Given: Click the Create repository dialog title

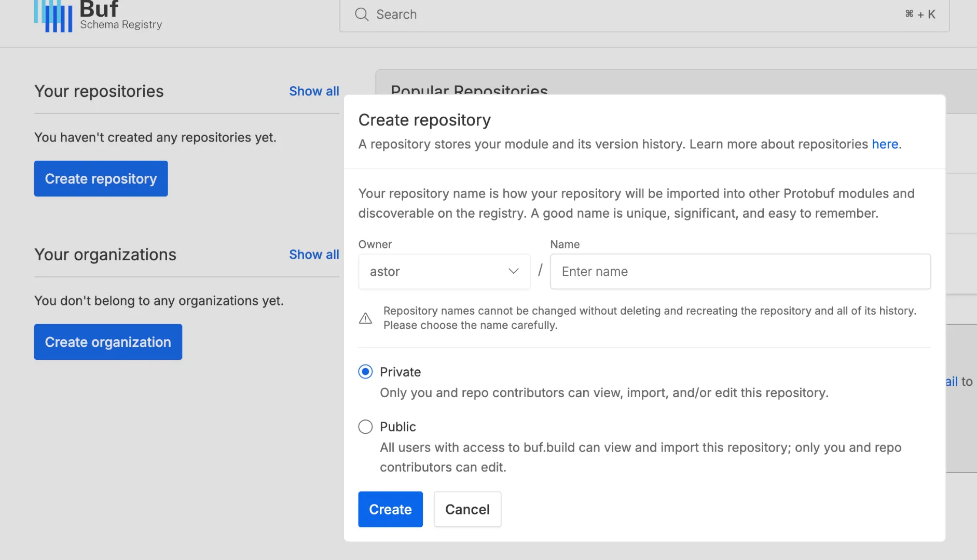Looking at the screenshot, I should [424, 120].
